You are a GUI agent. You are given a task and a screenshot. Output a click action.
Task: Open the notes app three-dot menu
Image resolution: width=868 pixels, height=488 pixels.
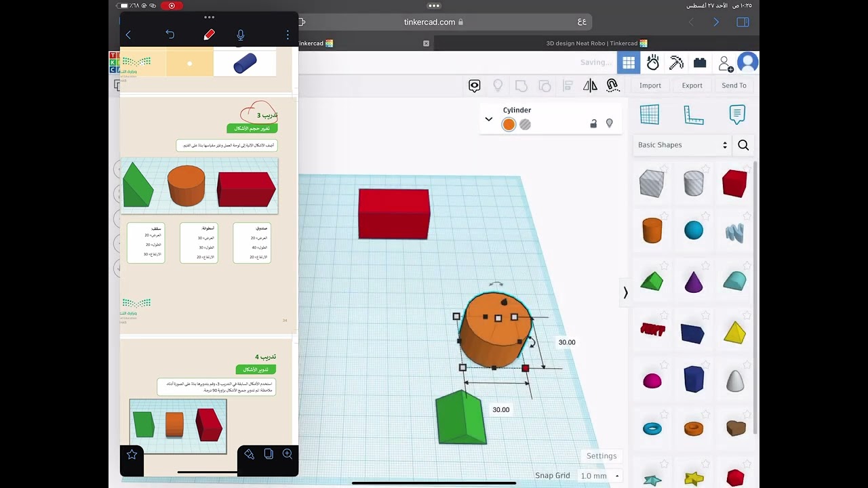click(x=288, y=35)
